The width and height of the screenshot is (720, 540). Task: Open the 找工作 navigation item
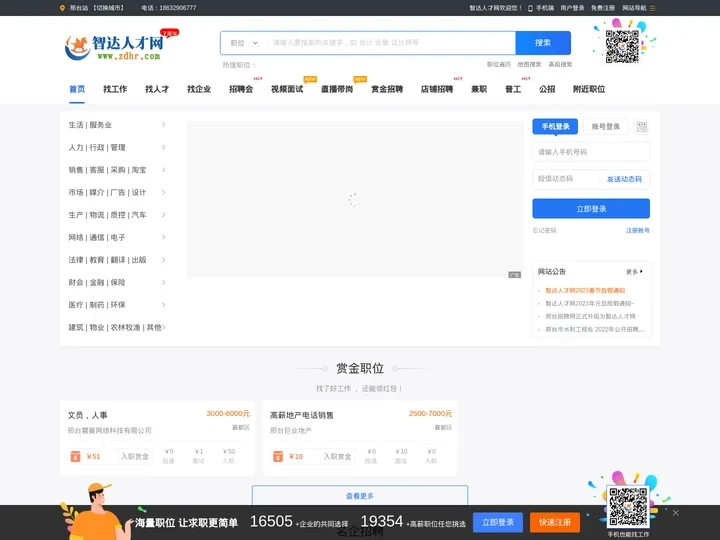[115, 89]
